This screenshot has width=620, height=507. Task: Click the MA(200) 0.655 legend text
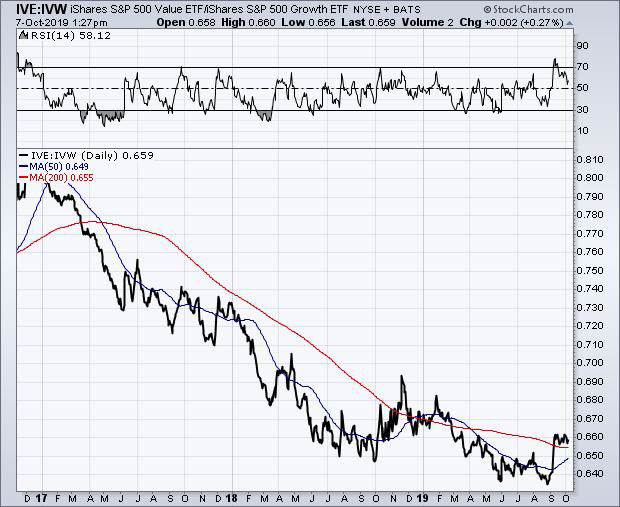(61, 178)
